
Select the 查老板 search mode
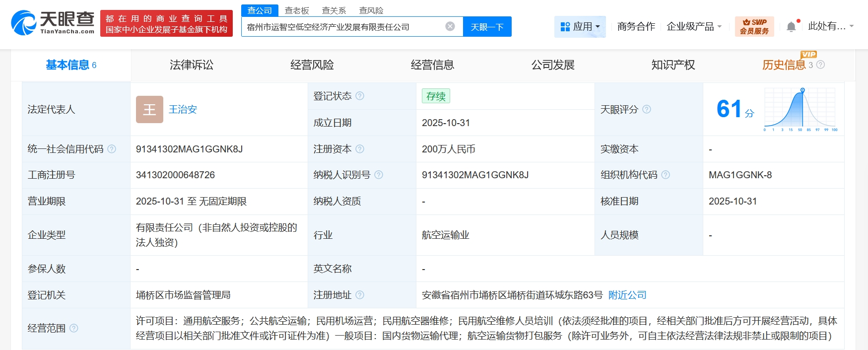click(x=297, y=10)
